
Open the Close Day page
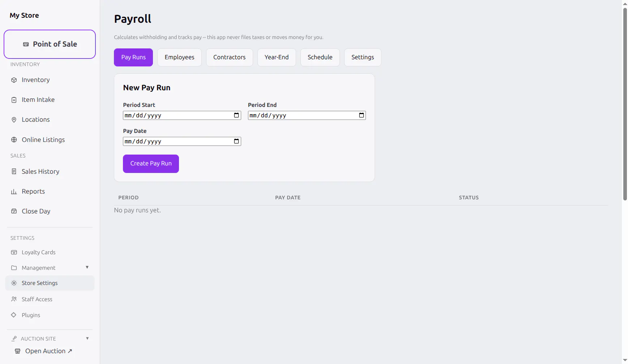50,211
